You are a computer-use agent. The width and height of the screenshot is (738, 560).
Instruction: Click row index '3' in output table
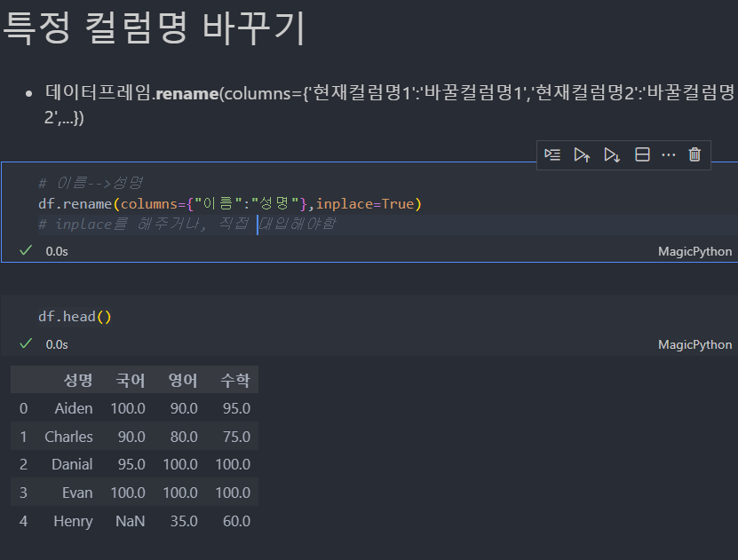coord(23,493)
